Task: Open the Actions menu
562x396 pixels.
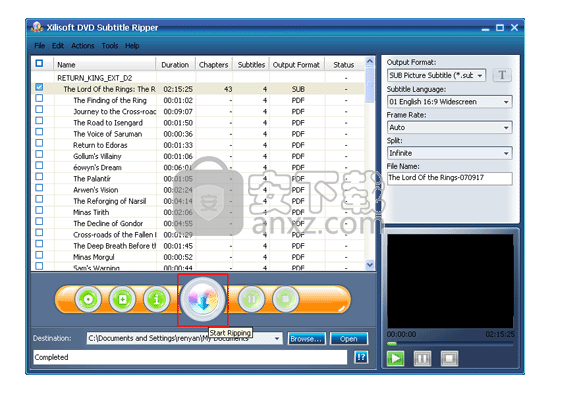Action: [83, 46]
